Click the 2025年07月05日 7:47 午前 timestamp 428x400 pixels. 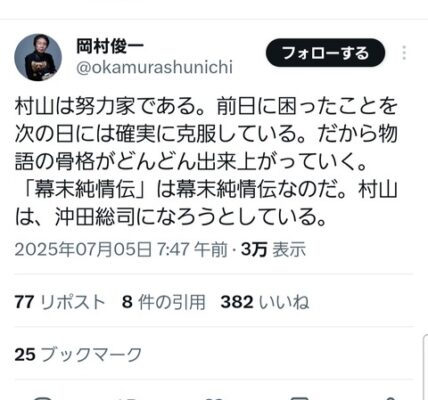121,250
